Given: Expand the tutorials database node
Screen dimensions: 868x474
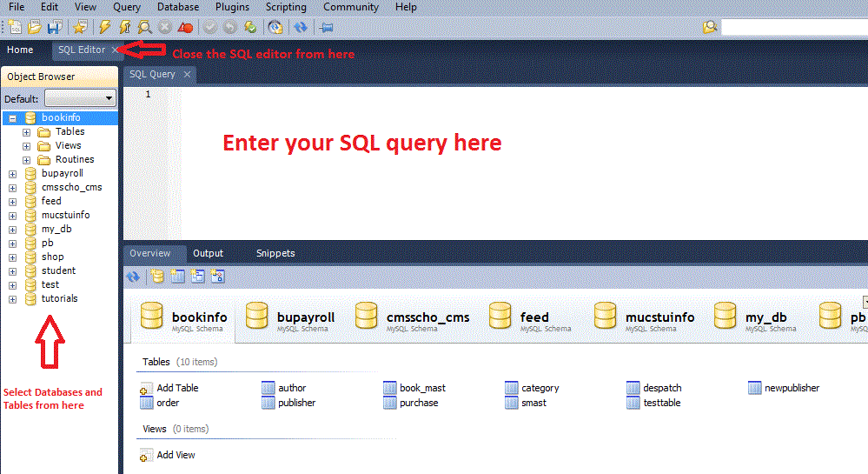Looking at the screenshot, I should point(12,299).
